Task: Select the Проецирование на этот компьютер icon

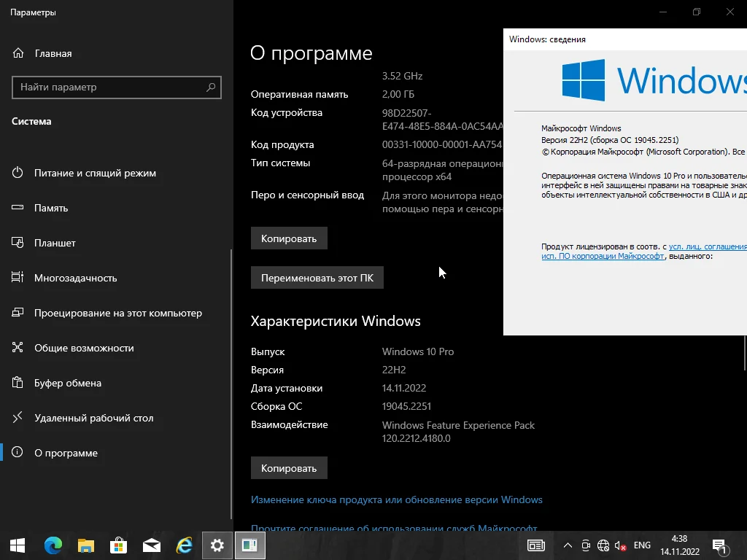Action: tap(18, 313)
